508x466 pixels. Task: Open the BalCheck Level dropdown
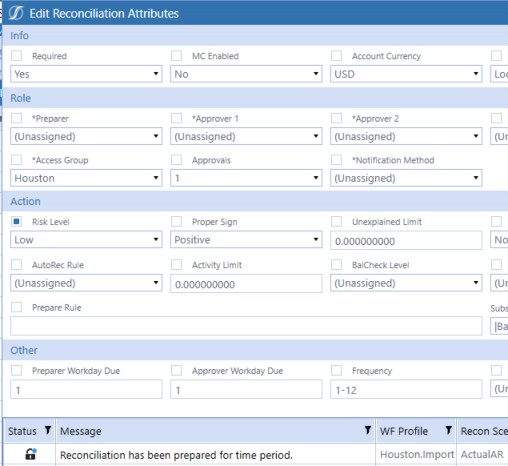click(406, 283)
